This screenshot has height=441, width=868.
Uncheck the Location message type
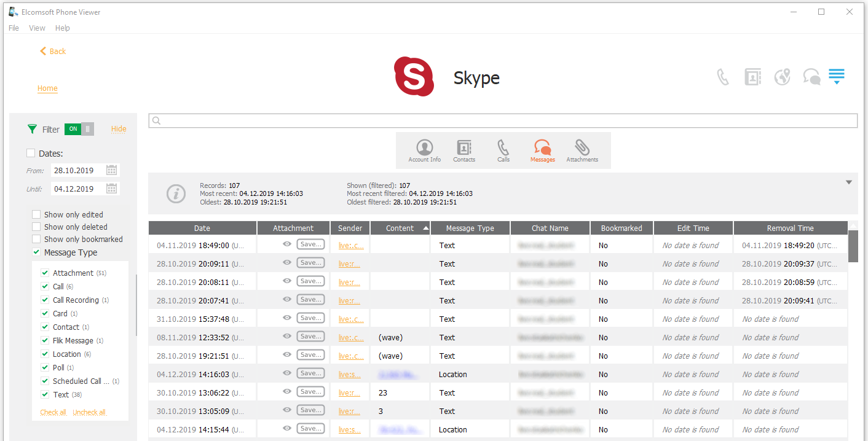pyautogui.click(x=45, y=354)
